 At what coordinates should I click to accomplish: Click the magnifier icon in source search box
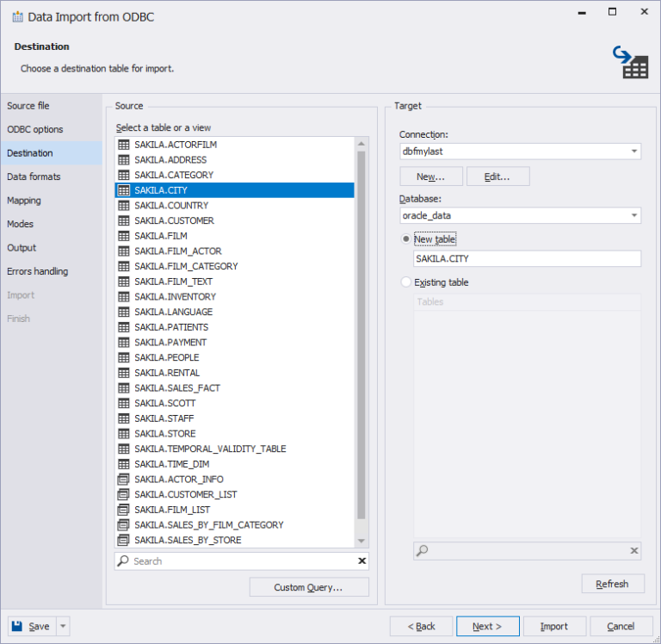(124, 561)
